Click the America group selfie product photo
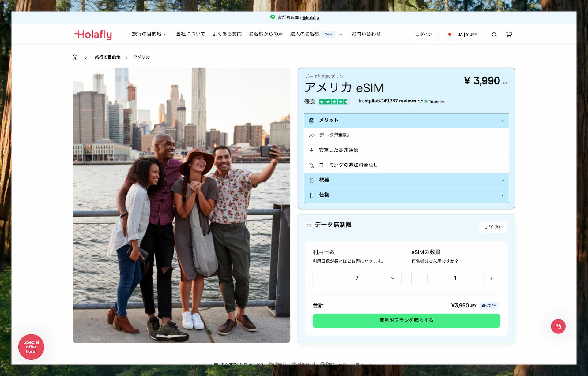This screenshot has height=376, width=588. [181, 205]
